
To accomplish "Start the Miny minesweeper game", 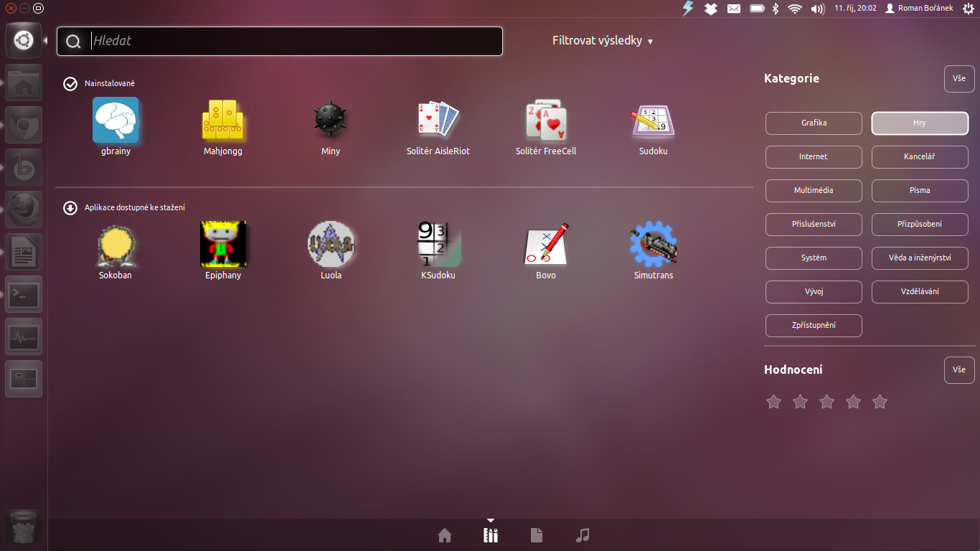I will 330,121.
